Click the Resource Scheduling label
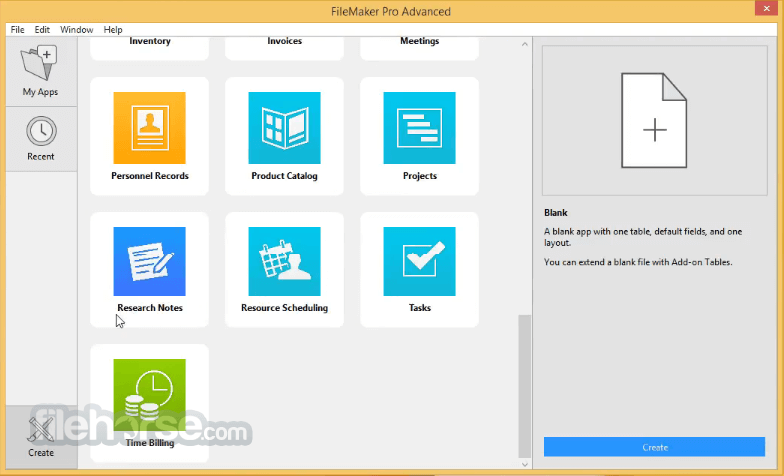Image resolution: width=784 pixels, height=476 pixels. [x=284, y=308]
